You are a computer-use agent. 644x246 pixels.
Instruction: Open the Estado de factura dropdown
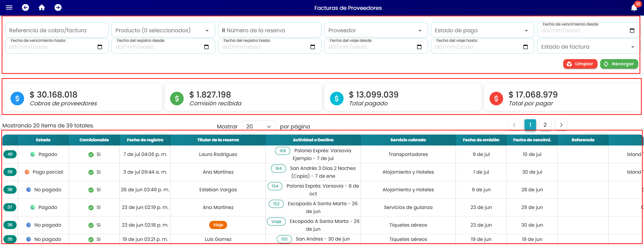click(589, 46)
